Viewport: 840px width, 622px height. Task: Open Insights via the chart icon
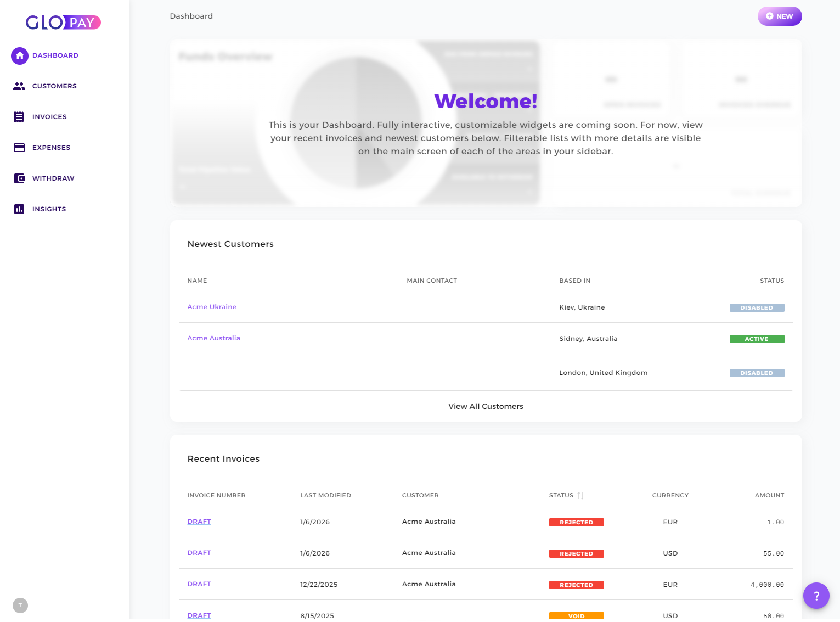tap(20, 209)
